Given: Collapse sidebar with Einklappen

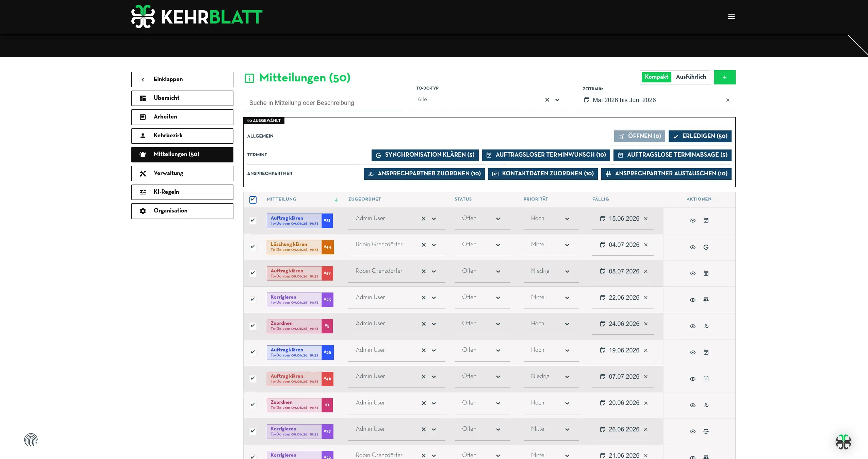Looking at the screenshot, I should click(182, 79).
